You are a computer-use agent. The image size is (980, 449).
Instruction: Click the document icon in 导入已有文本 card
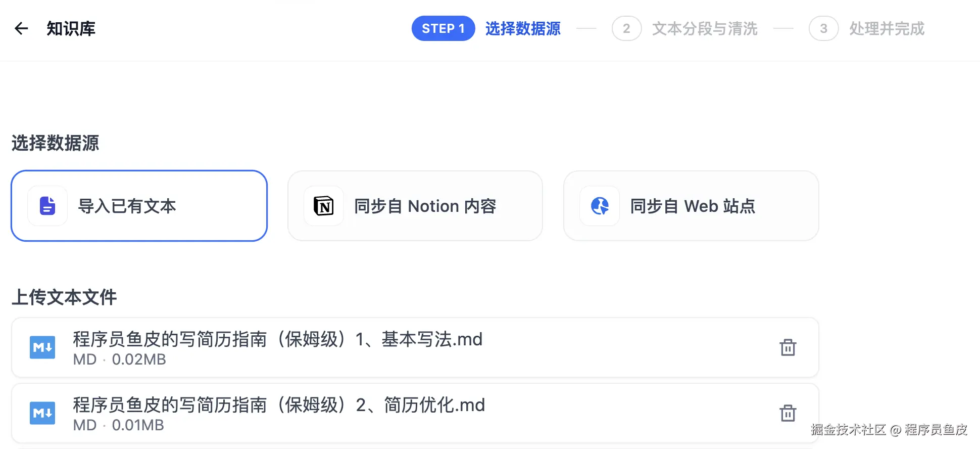pos(47,206)
